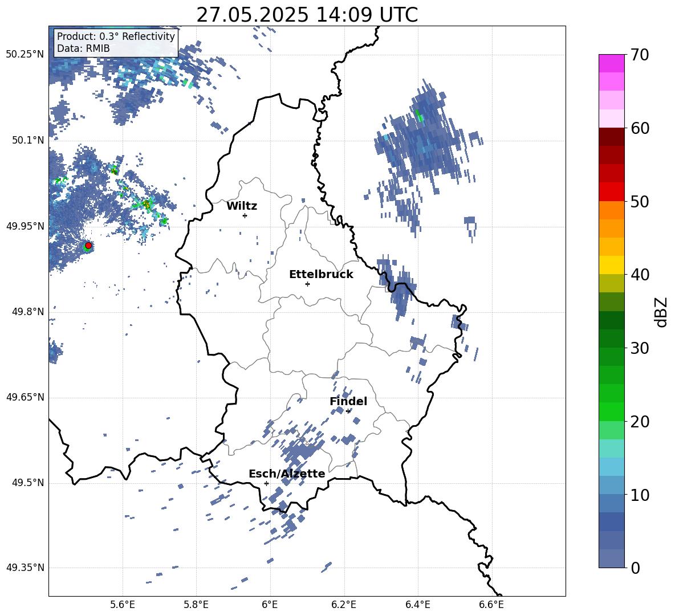Screen dimensions: 675x616
Task: Click the 70 colorbar tick label
Action: click(640, 55)
